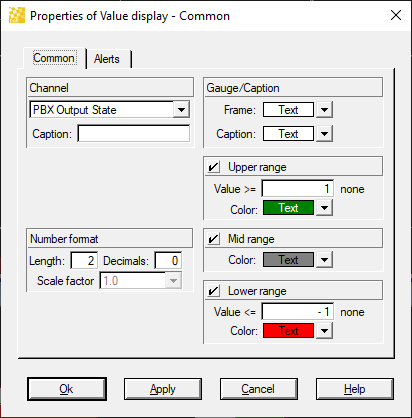Click the app icon in title bar
Screen dimensions: 412x418
pos(17,15)
